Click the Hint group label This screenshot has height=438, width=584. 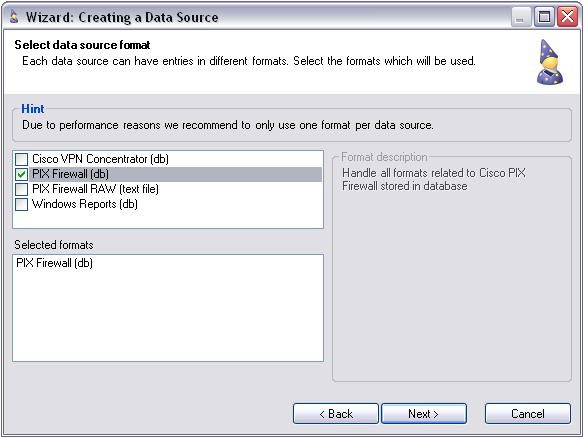pyautogui.click(x=33, y=109)
